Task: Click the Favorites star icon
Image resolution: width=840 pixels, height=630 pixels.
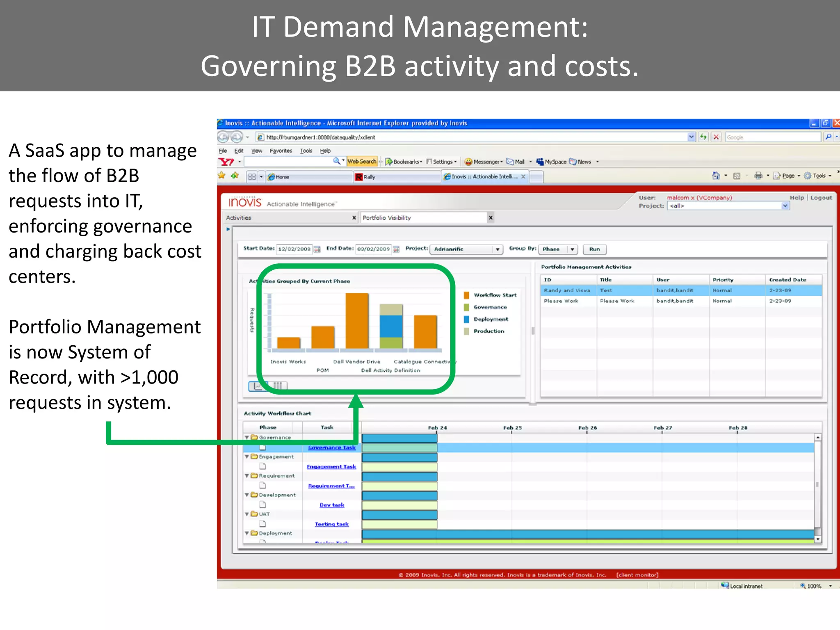Action: click(x=222, y=176)
